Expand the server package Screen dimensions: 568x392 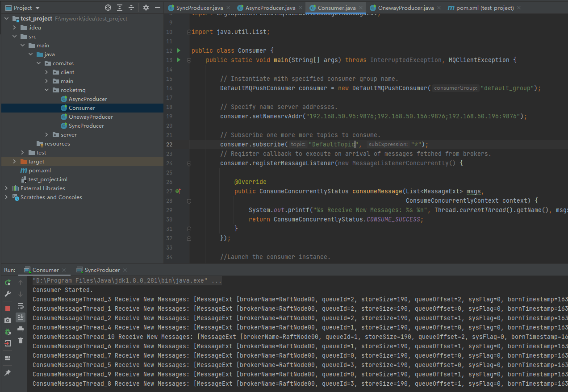coord(47,135)
